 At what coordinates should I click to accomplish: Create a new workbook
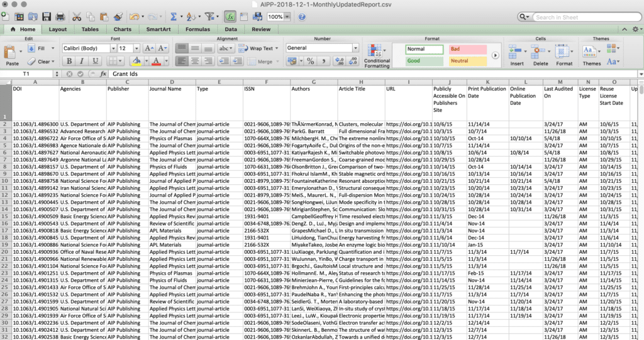(x=5, y=16)
